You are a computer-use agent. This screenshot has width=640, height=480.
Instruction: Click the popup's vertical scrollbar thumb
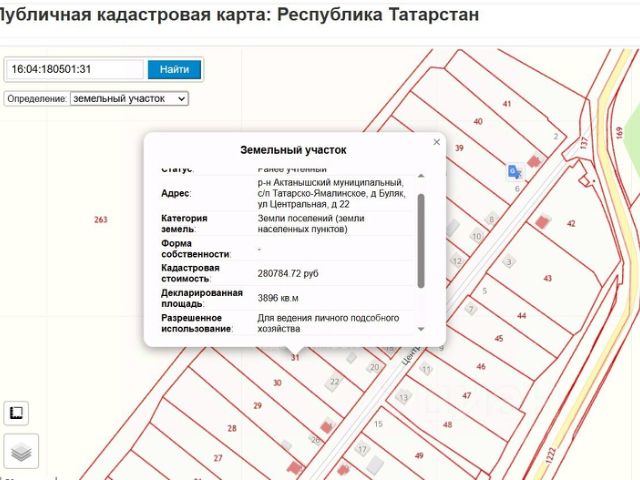[x=421, y=241]
